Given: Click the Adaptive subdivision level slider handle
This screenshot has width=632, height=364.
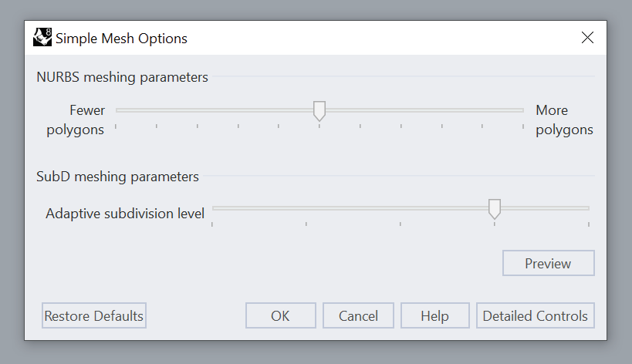Looking at the screenshot, I should (495, 208).
